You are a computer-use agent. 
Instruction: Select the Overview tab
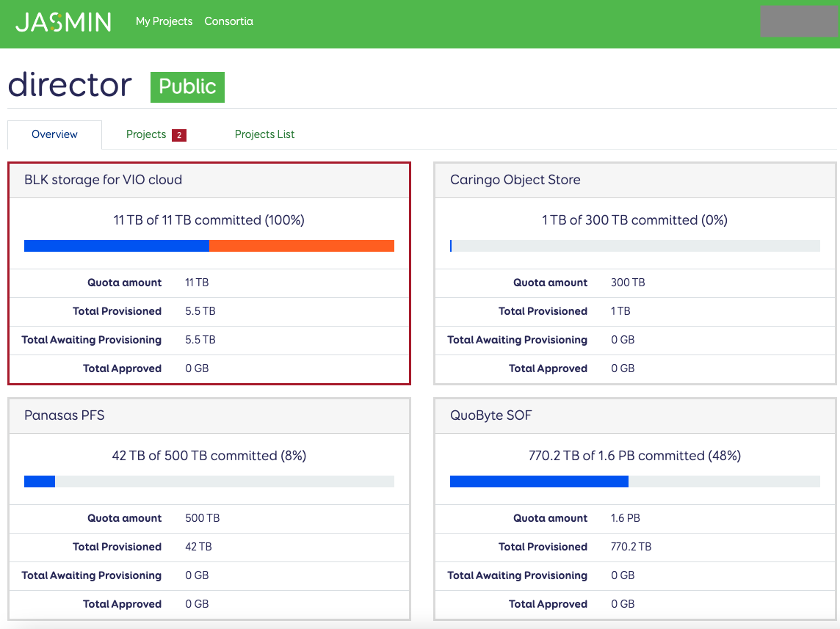point(54,134)
